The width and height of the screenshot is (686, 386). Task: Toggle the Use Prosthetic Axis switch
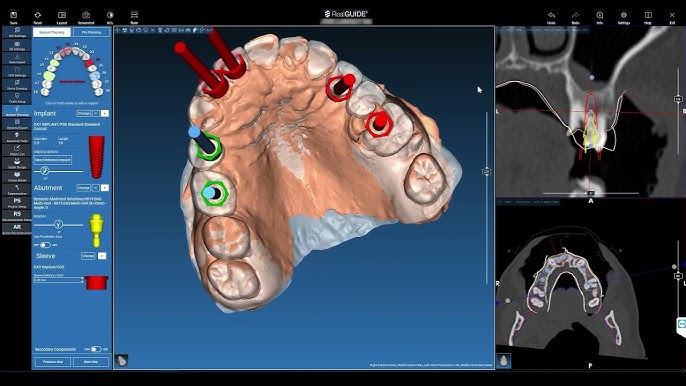pyautogui.click(x=45, y=245)
